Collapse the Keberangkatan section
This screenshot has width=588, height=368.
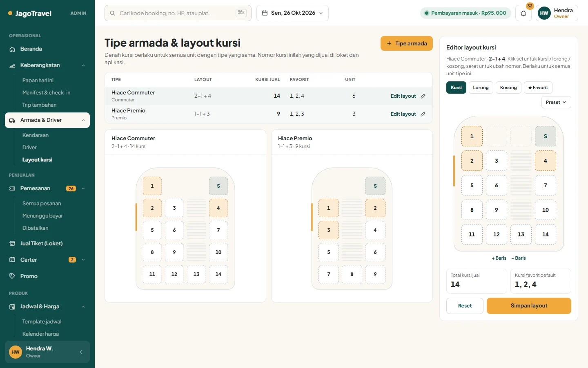tap(83, 65)
